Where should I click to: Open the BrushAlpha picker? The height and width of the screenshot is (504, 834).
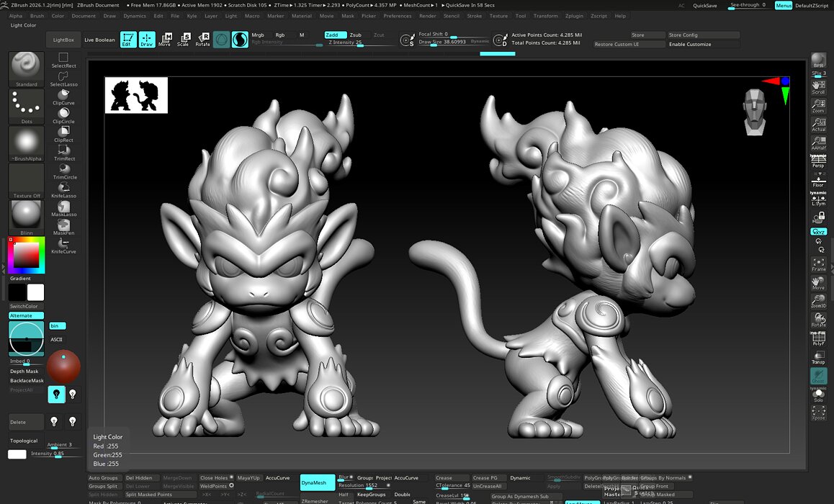[26, 143]
